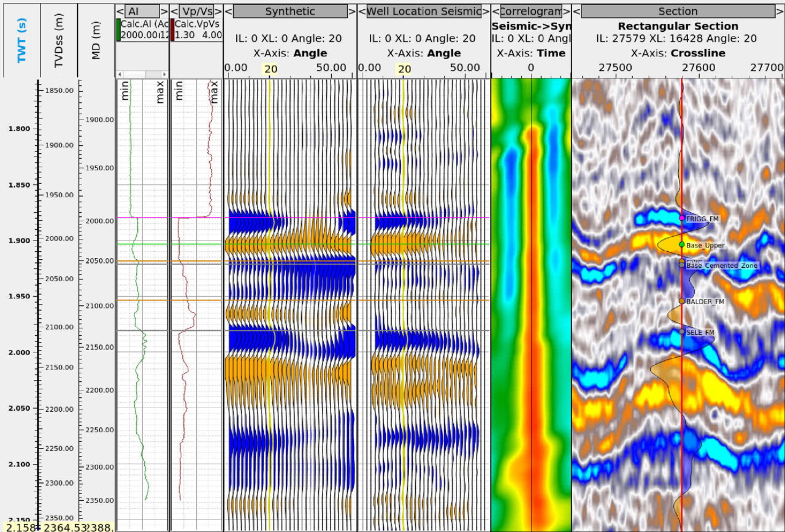Toggle the highlighted angle 20 on Well Location Seismic
Viewport: 785px width, 532px height.
point(404,69)
